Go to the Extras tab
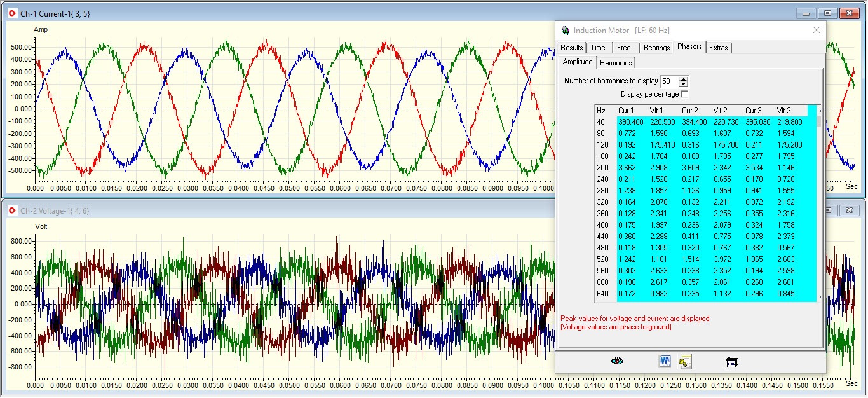 pyautogui.click(x=719, y=48)
